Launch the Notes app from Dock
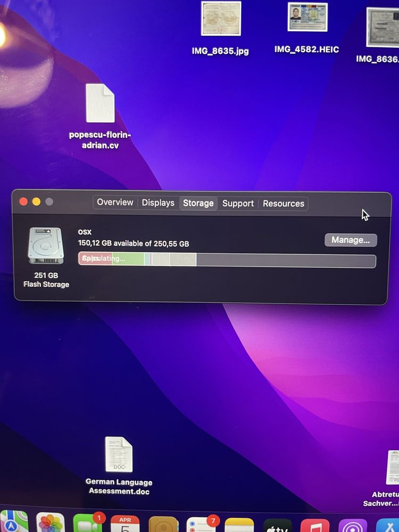Viewport: 399px width, 532px height. (239, 525)
